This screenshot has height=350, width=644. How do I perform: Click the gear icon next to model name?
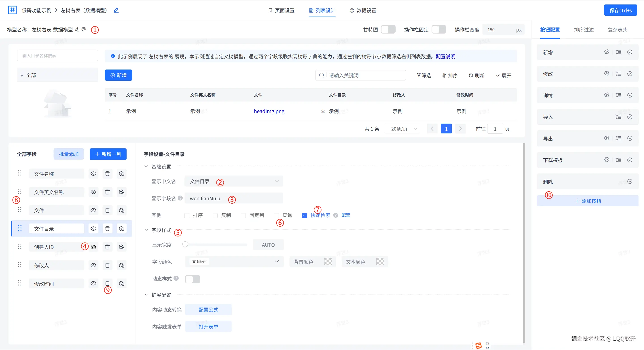[84, 30]
